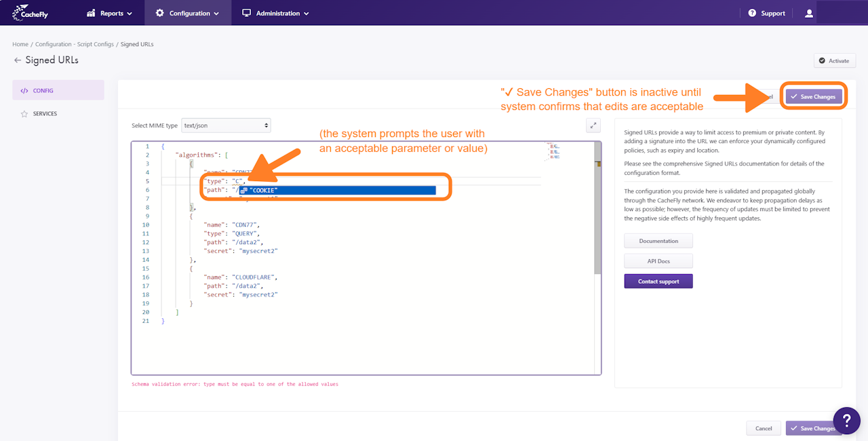Expand the editor to fullscreen

pyautogui.click(x=593, y=126)
